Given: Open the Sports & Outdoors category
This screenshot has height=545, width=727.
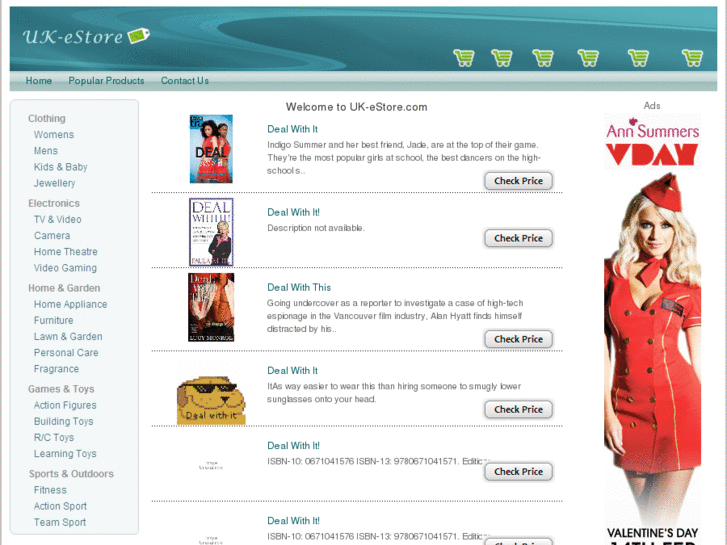Looking at the screenshot, I should [x=71, y=474].
